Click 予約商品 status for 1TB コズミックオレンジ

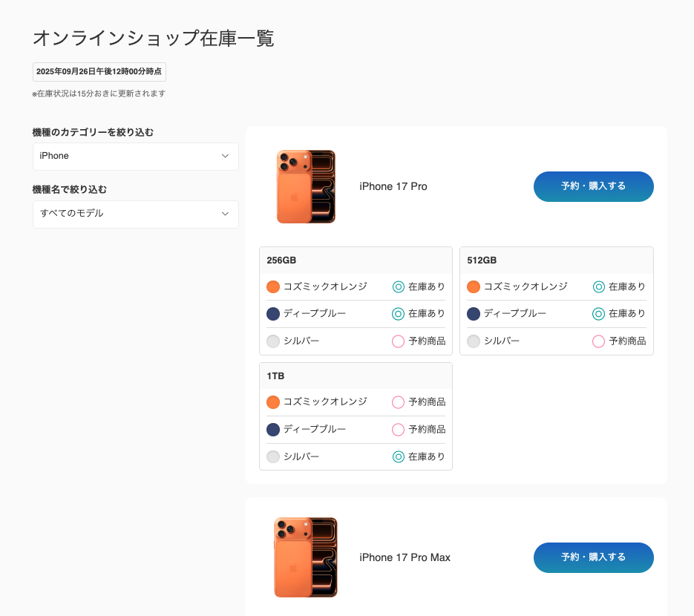427,402
